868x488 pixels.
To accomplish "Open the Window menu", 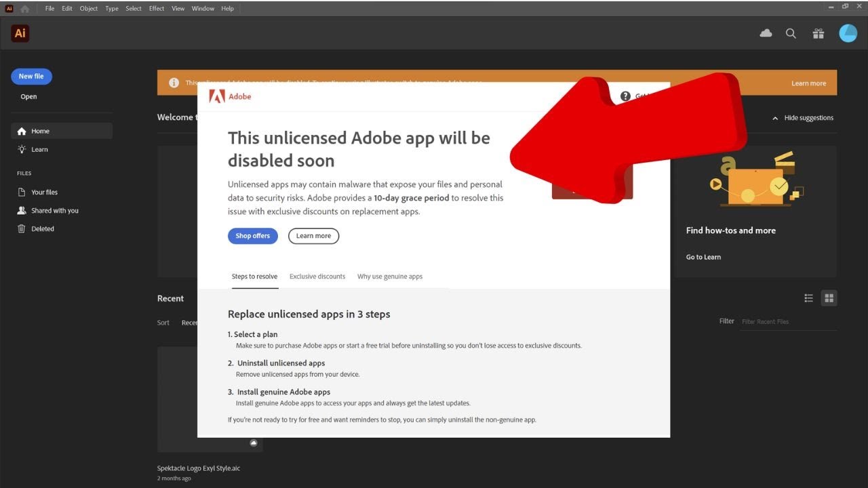I will [203, 9].
